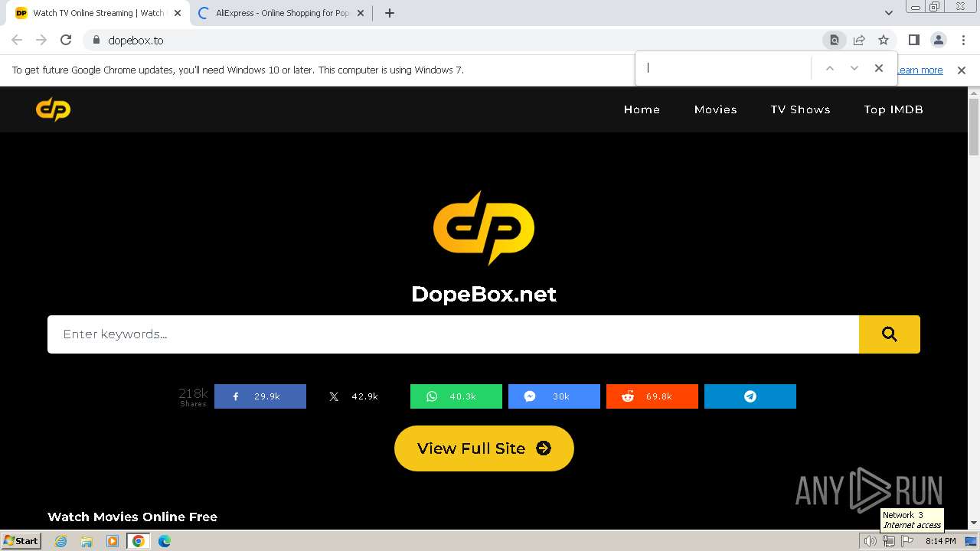Go to next find result
The width and height of the screenshot is (980, 551).
pyautogui.click(x=854, y=68)
